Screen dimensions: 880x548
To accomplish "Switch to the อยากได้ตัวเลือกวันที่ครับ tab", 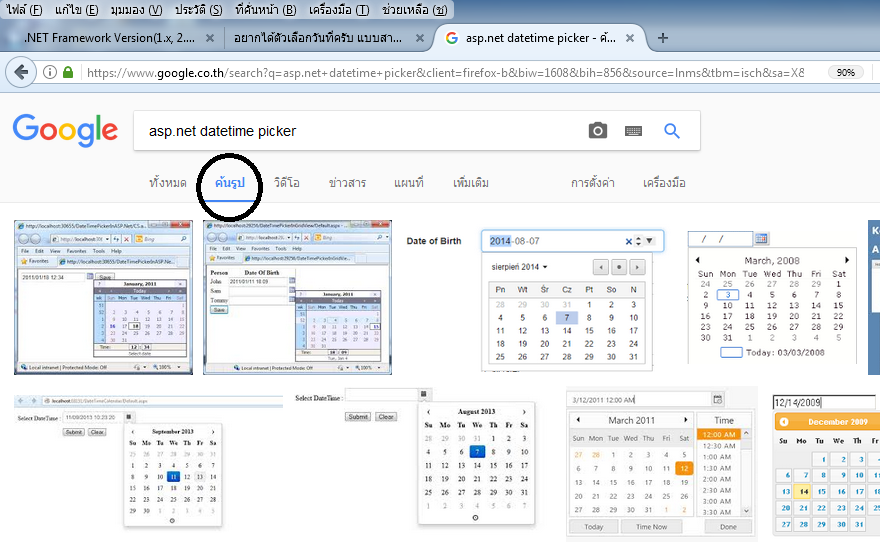I will point(318,38).
